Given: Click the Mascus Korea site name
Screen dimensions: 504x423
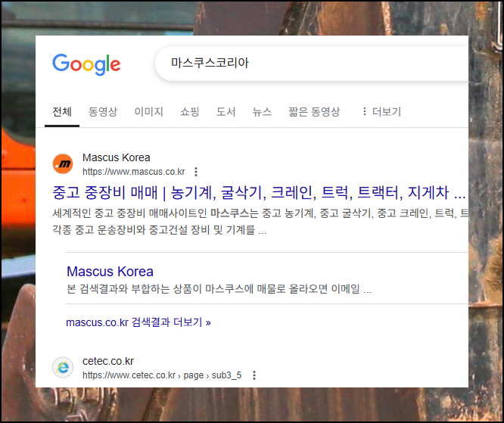Looking at the screenshot, I should (117, 157).
